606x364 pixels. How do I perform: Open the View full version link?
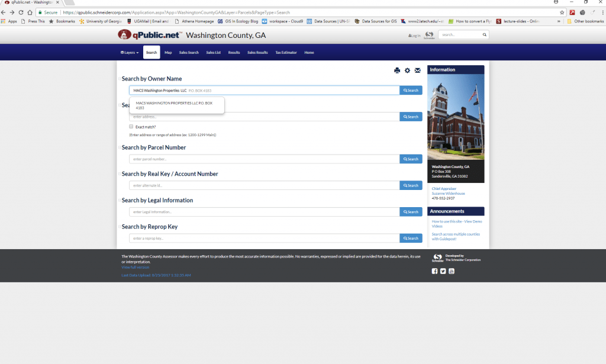click(136, 267)
